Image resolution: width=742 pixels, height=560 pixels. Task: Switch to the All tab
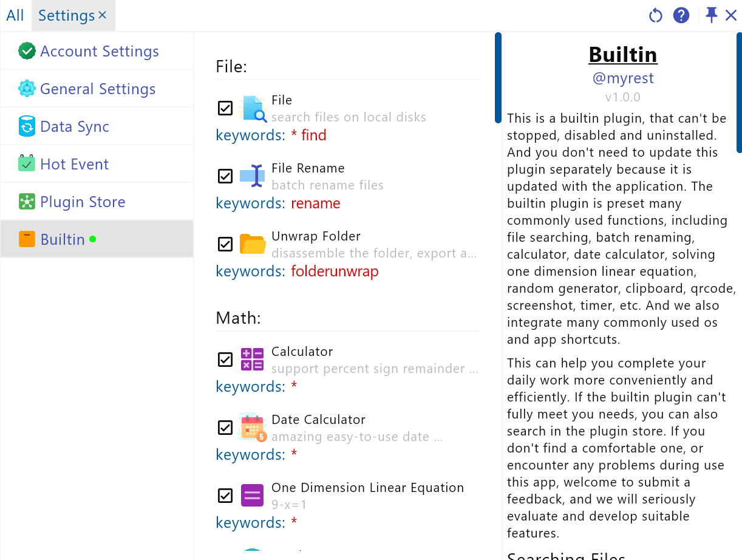(x=15, y=15)
